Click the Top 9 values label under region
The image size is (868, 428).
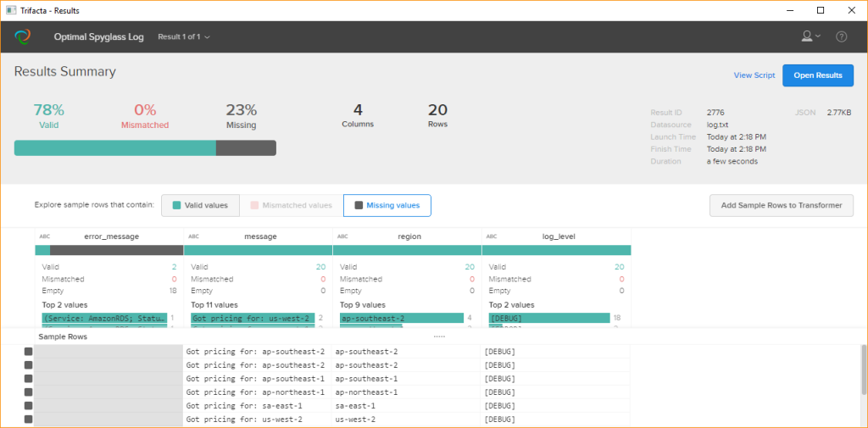[363, 304]
